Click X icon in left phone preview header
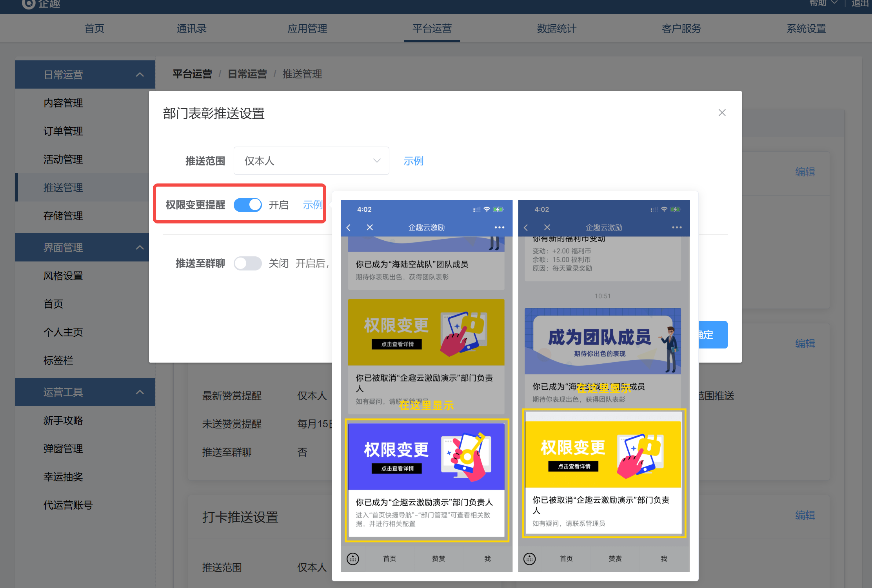Viewport: 872px width, 588px height. 370,227
